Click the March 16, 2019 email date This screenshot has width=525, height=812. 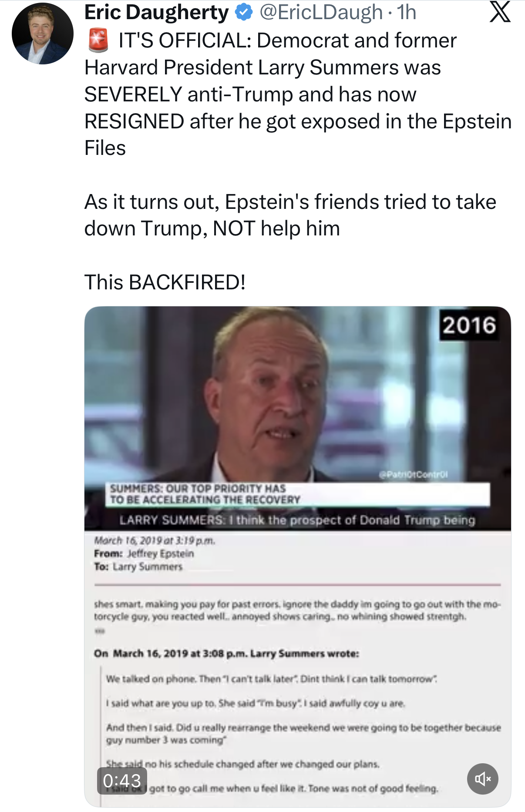click(x=155, y=540)
